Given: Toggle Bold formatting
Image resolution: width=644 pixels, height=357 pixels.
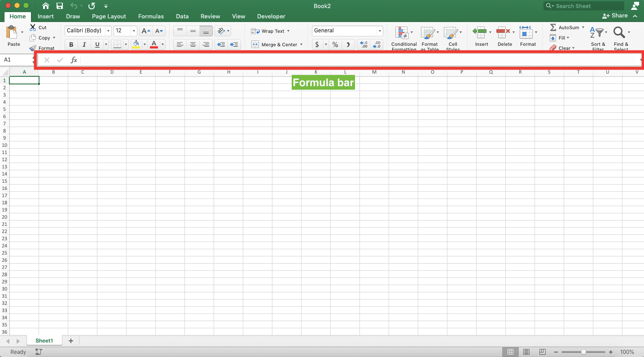Looking at the screenshot, I should pos(71,44).
